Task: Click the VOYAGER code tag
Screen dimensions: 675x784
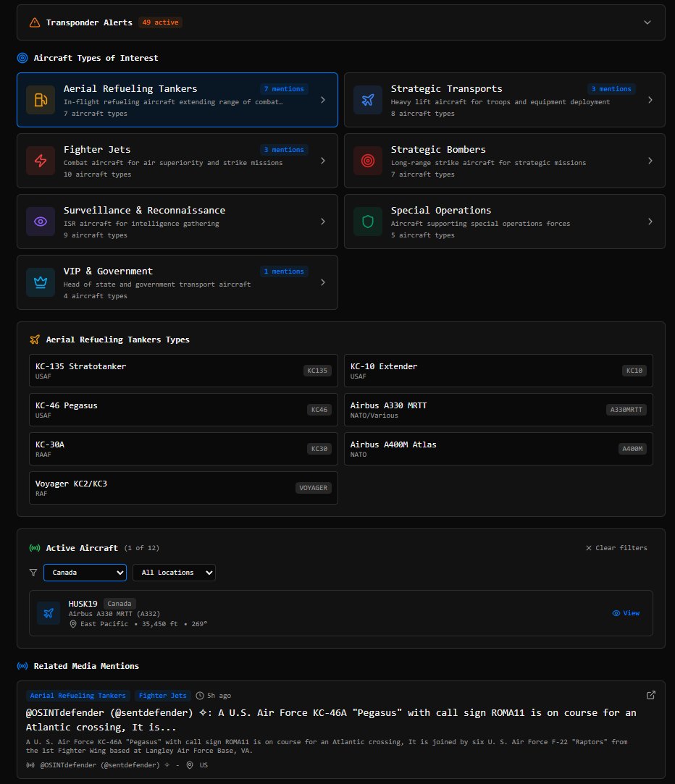Action: tap(313, 487)
